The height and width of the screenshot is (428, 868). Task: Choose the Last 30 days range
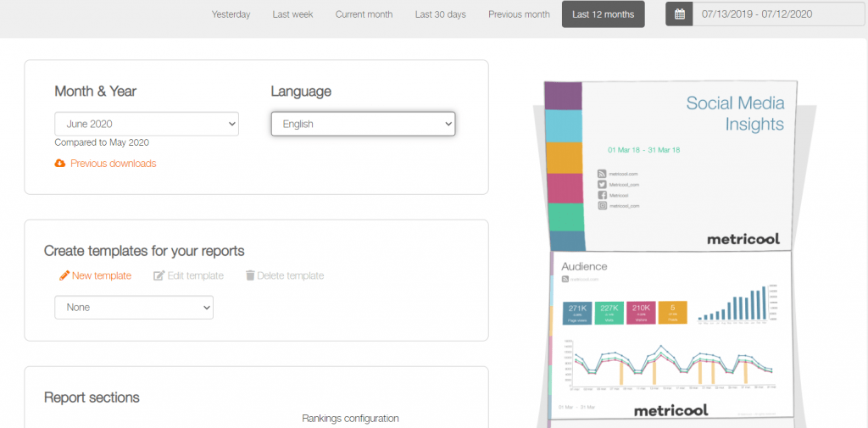441,14
